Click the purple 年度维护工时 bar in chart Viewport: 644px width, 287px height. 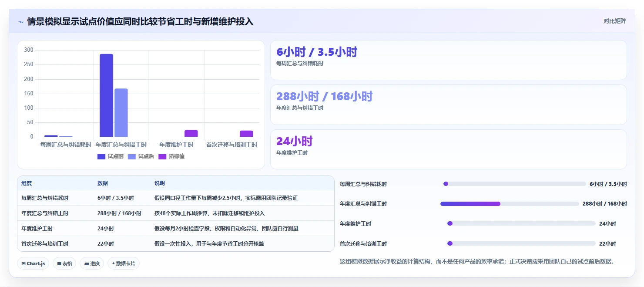click(191, 133)
